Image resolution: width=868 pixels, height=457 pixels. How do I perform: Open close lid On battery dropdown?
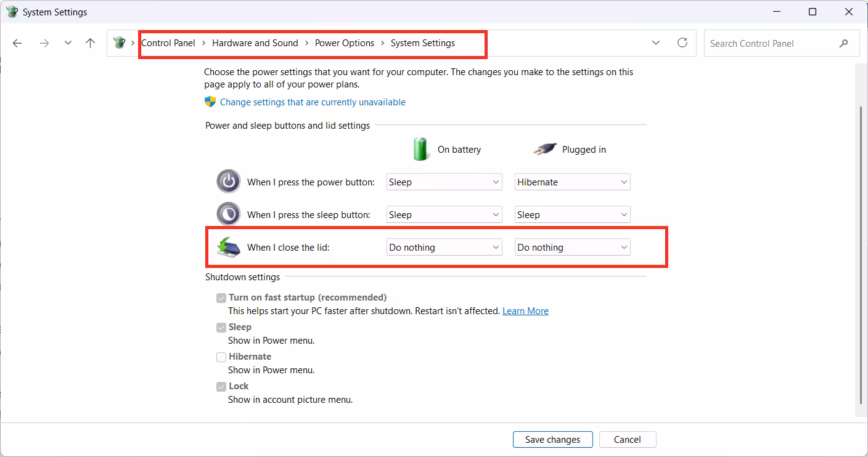pos(444,247)
